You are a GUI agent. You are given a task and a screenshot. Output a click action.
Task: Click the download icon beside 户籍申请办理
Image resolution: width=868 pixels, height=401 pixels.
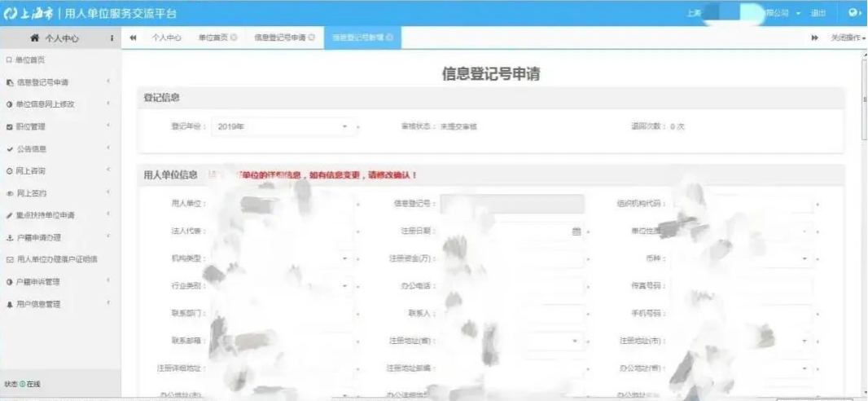9,238
